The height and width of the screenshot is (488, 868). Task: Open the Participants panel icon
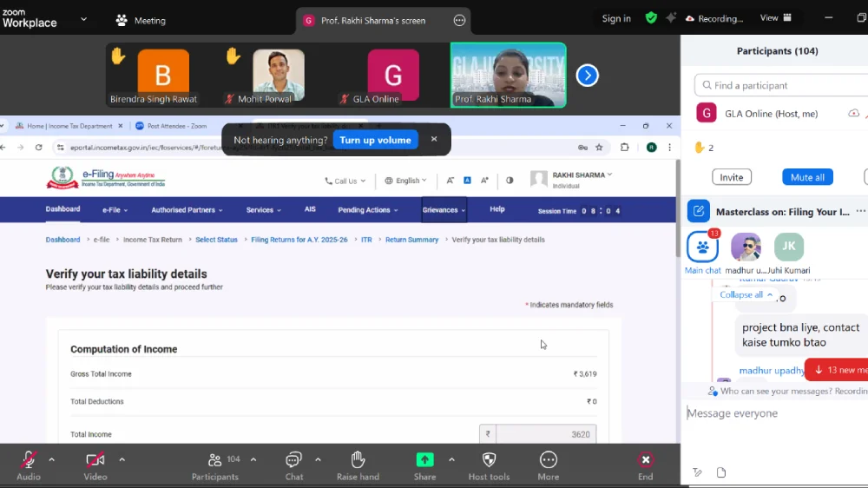pyautogui.click(x=214, y=459)
